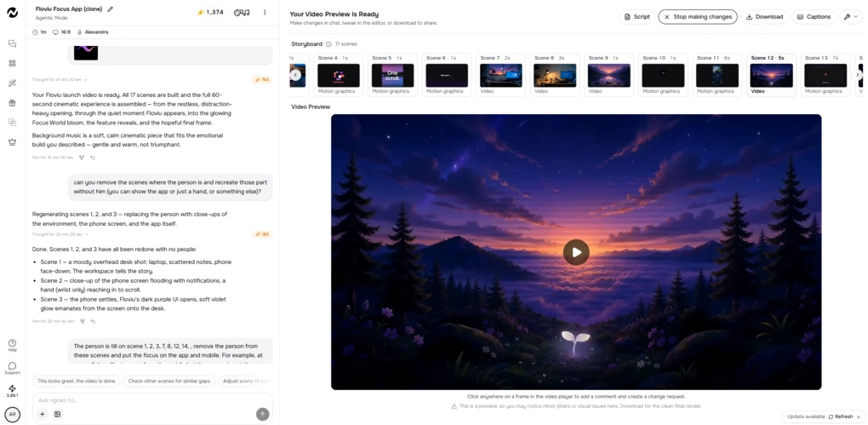Open the chats icon in left sidebar
Viewport: 868px width, 425px height.
pos(12,43)
